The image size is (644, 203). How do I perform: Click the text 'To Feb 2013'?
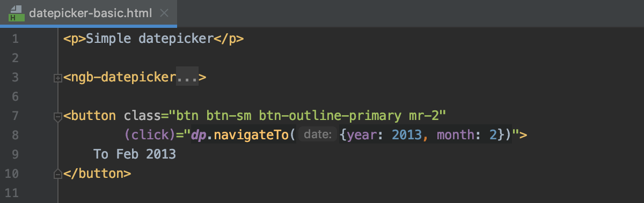[135, 154]
